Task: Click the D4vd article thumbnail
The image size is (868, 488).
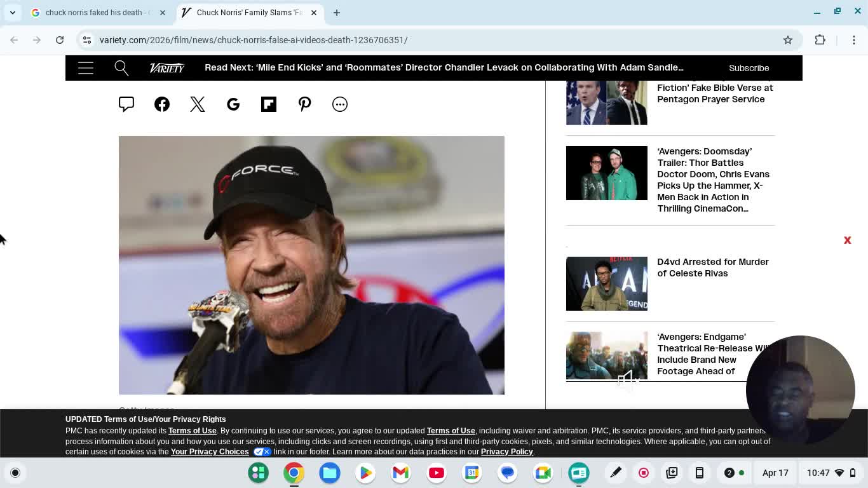Action: click(606, 283)
